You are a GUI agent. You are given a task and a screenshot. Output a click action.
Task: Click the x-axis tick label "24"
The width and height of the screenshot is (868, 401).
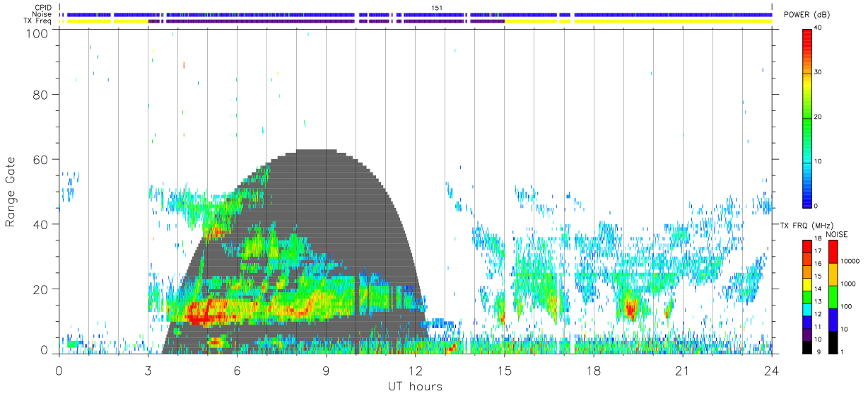pyautogui.click(x=771, y=371)
